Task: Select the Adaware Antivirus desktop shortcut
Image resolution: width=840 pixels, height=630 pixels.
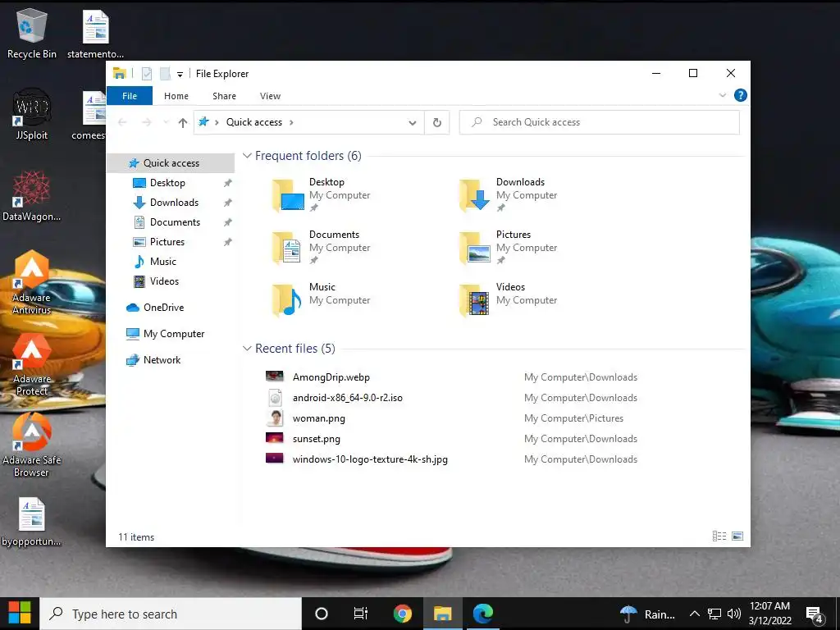Action: pyautogui.click(x=32, y=283)
